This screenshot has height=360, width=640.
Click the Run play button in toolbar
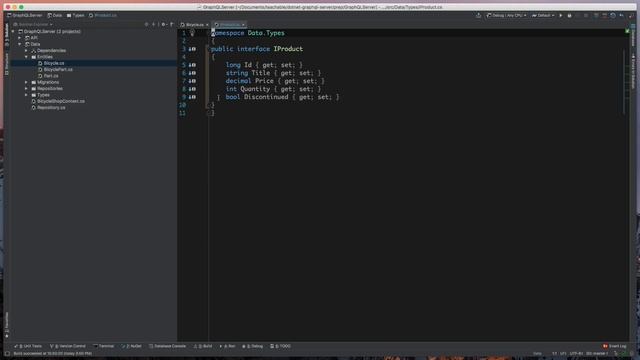tap(561, 16)
